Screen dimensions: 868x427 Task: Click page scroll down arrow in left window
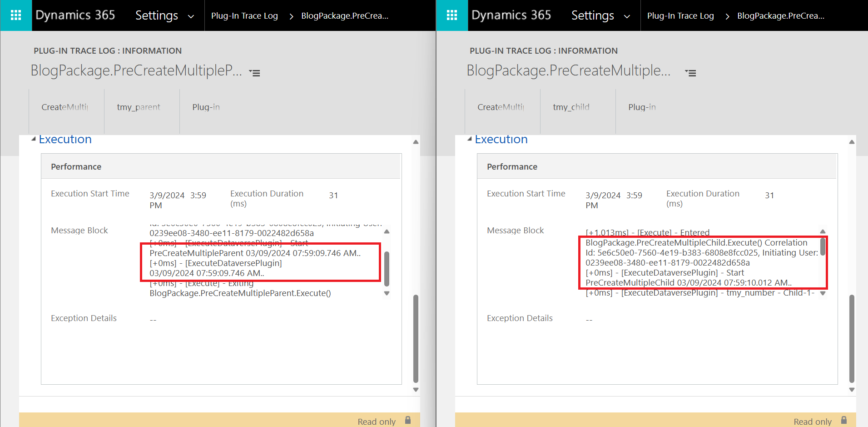coord(416,390)
